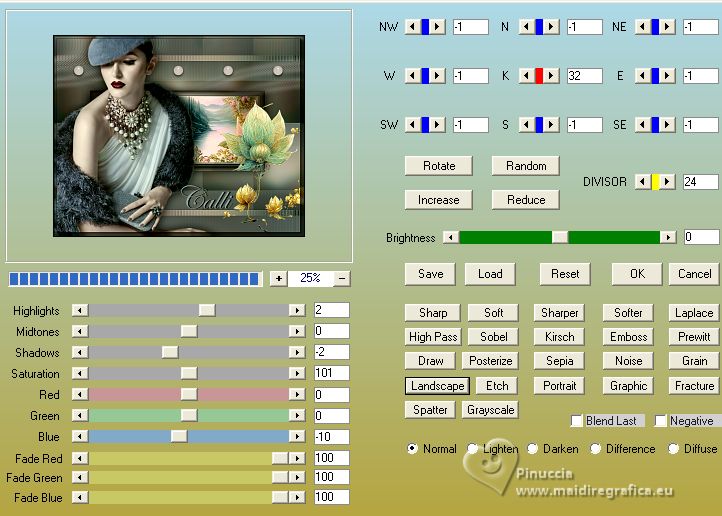Viewport: 722px width, 516px height.
Task: Apply the Landscape preset
Action: 437,386
